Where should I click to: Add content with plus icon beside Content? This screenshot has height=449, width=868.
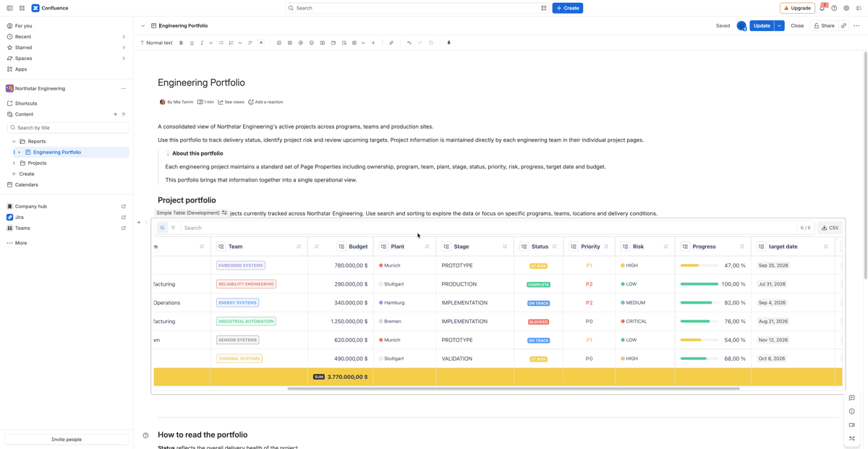(x=115, y=114)
